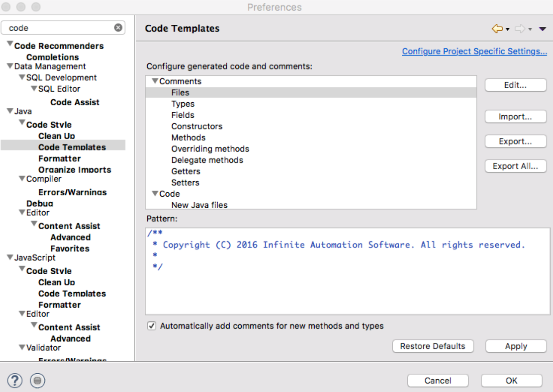Image resolution: width=553 pixels, height=392 pixels.
Task: Select Constructors template
Action: click(x=197, y=126)
